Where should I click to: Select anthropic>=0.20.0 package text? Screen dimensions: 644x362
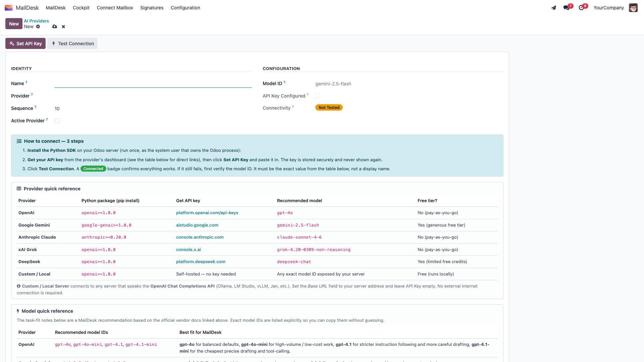point(104,237)
